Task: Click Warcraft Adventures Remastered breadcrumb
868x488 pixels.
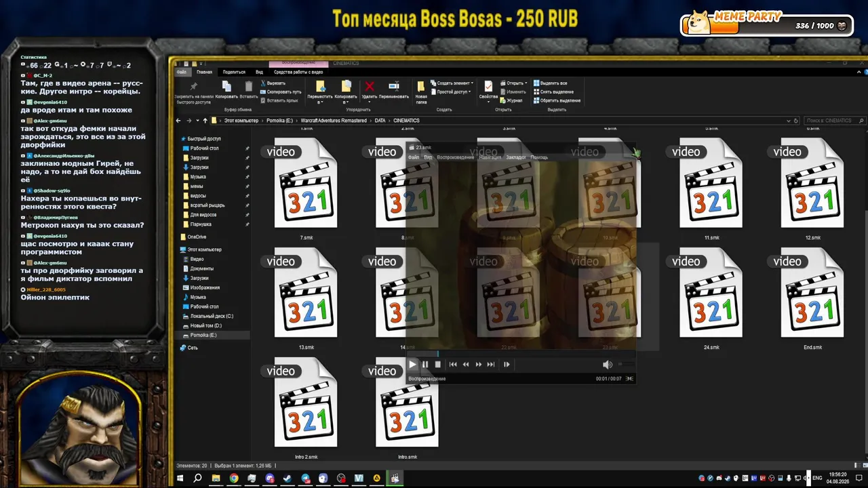Action: pyautogui.click(x=334, y=121)
